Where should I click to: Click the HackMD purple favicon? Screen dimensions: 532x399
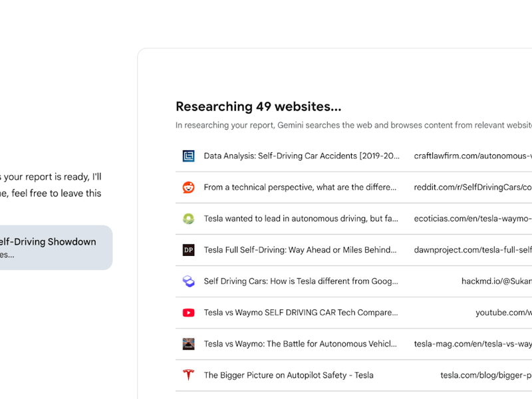point(189,281)
